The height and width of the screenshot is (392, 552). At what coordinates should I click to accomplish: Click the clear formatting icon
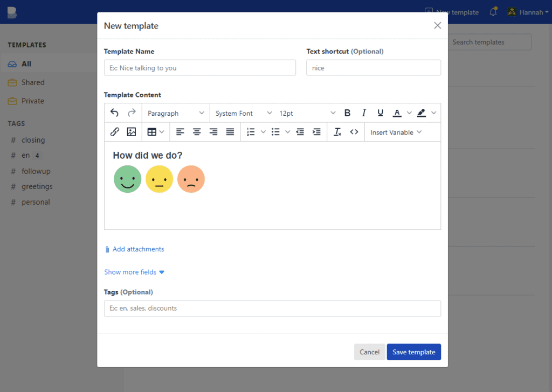[337, 132]
